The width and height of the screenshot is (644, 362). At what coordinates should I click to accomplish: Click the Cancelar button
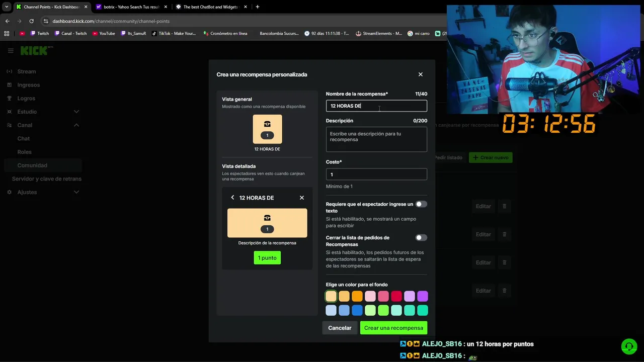tap(340, 328)
